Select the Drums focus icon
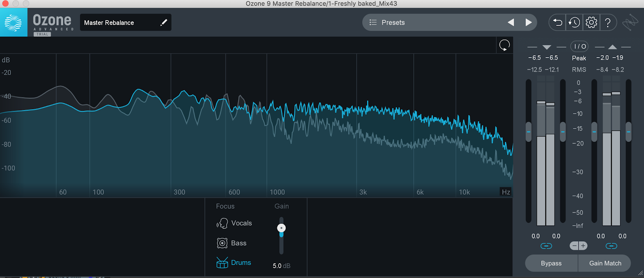Screen dimensions: 644x278 pyautogui.click(x=222, y=263)
